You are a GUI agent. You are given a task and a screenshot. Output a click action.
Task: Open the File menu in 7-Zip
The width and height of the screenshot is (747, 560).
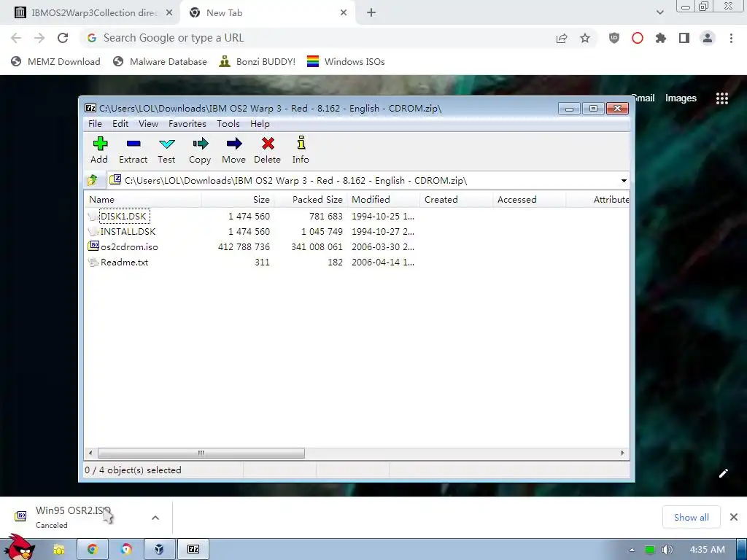[95, 124]
